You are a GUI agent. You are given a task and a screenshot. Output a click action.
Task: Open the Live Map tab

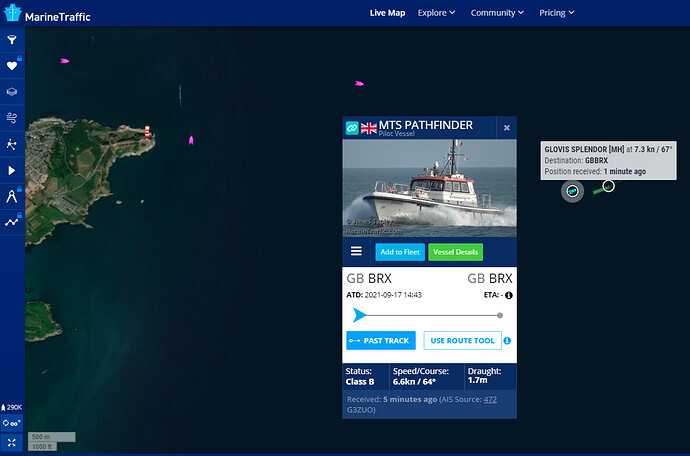click(387, 13)
